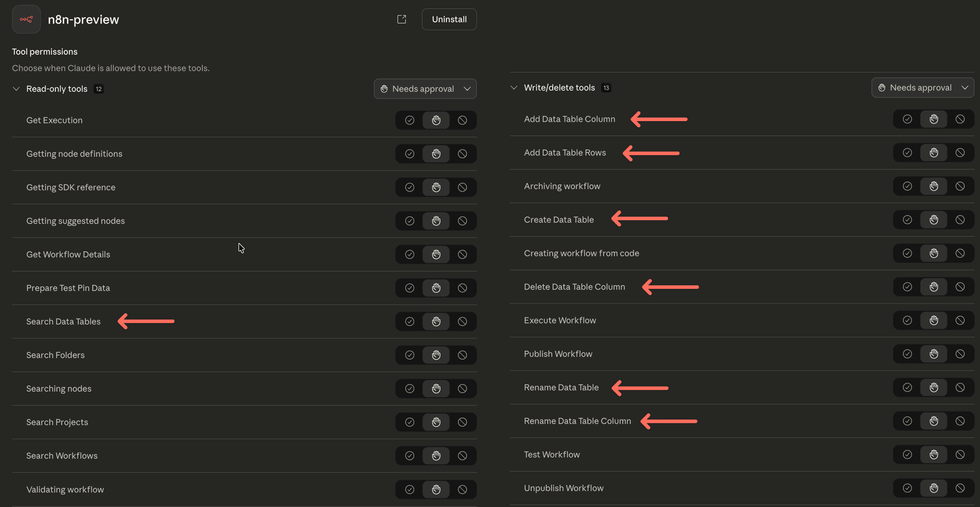Screen dimensions: 980x507
Task: Click the Search Folders tool name
Action: tap(55, 355)
